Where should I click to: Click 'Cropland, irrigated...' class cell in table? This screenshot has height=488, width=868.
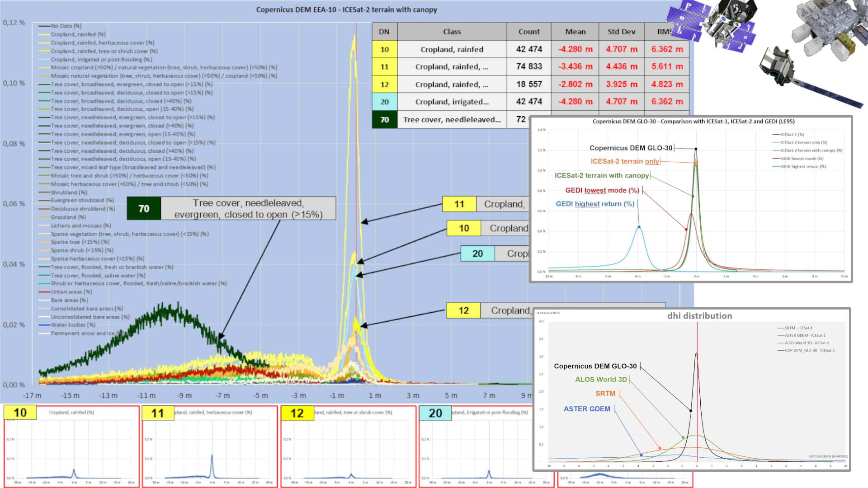[x=452, y=102]
